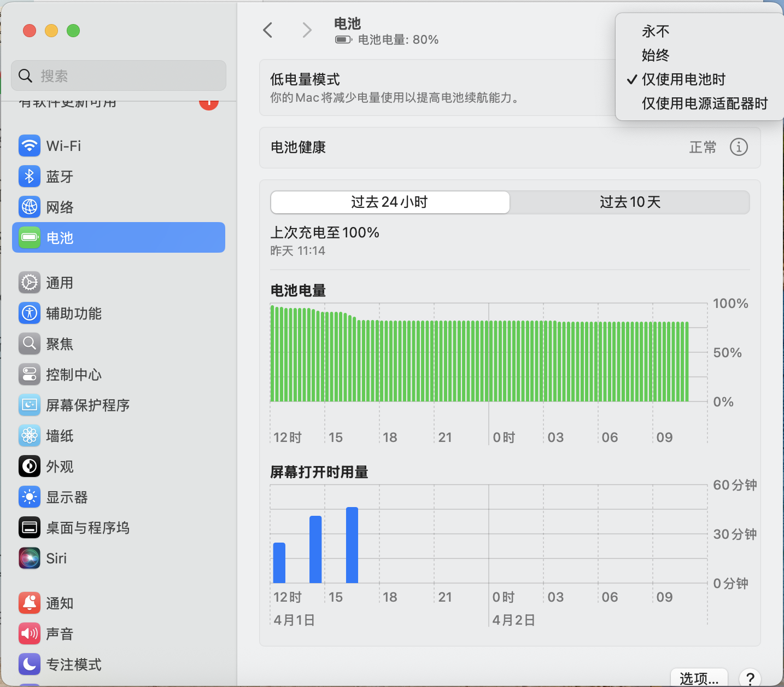Open Notifications (通知) bell icon
Screen dimensions: 784x687
pos(30,603)
